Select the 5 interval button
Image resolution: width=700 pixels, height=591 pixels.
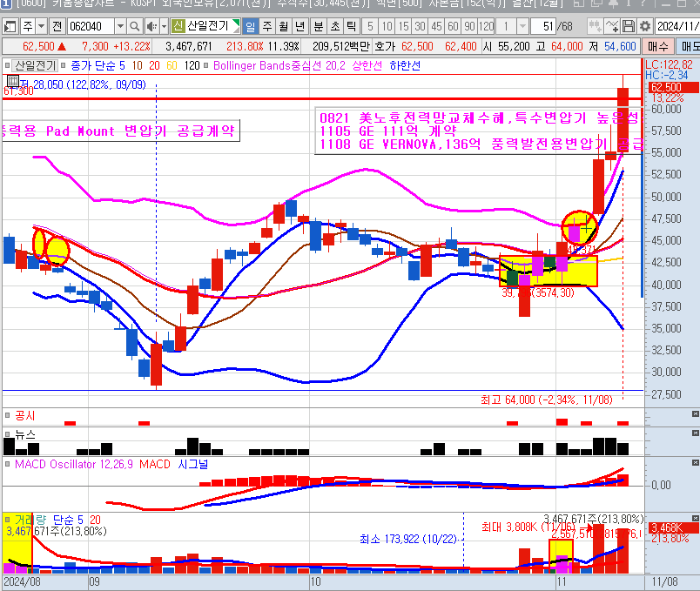point(370,26)
